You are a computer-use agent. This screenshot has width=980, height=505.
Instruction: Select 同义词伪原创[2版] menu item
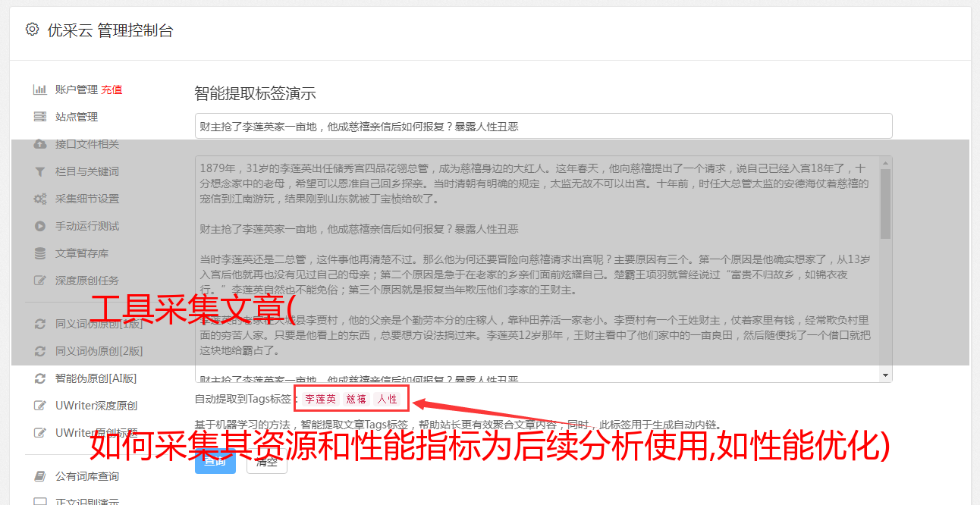click(99, 351)
